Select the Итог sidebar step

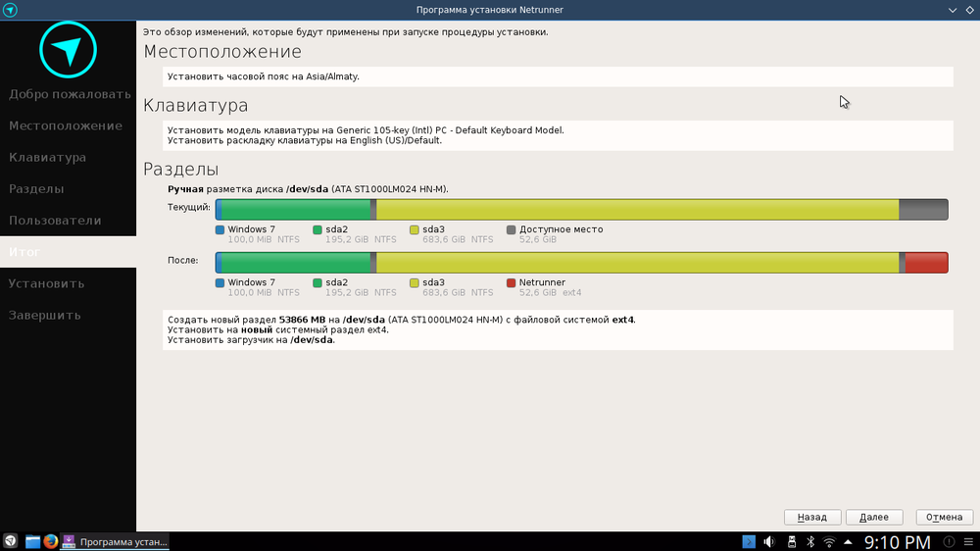pos(69,252)
